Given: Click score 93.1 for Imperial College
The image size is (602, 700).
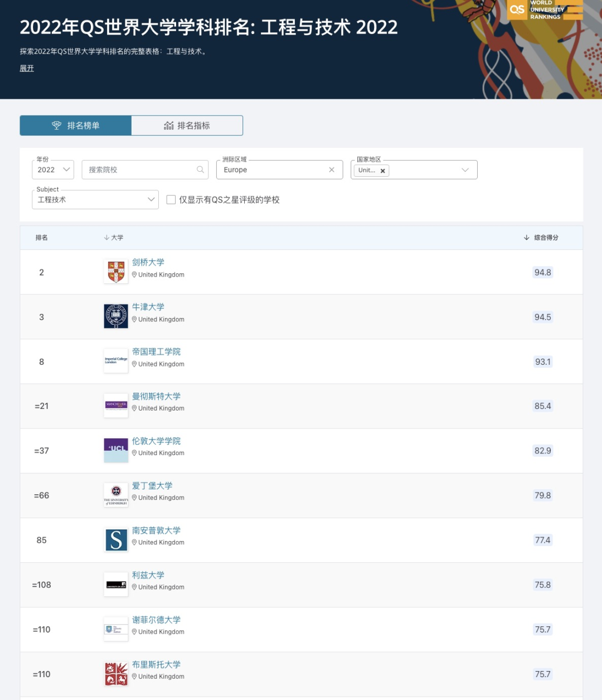Looking at the screenshot, I should (x=542, y=361).
